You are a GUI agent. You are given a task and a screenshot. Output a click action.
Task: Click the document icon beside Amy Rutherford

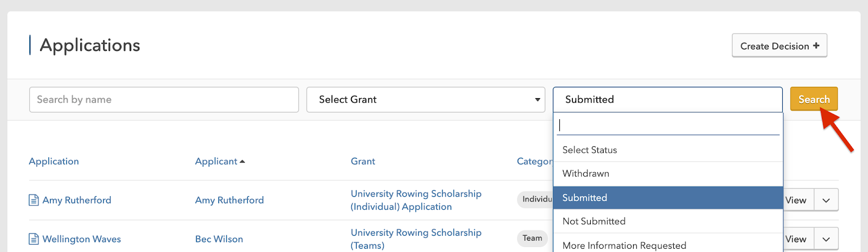click(34, 201)
